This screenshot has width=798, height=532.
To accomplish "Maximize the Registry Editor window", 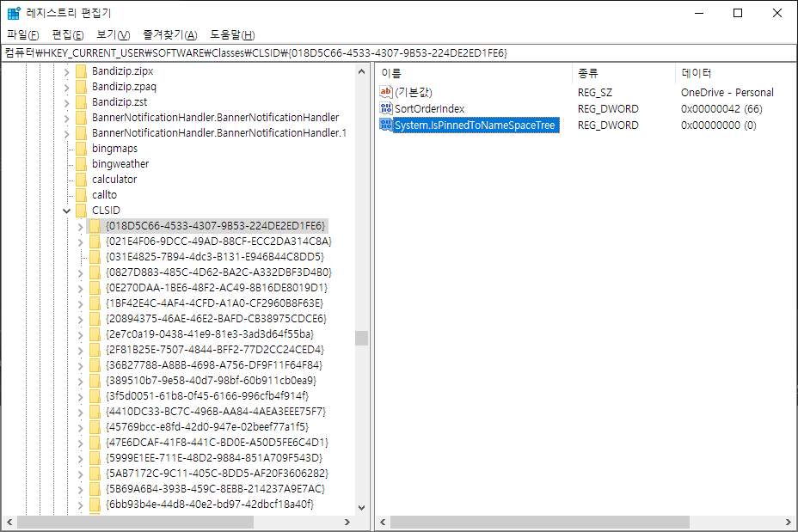I will click(738, 13).
